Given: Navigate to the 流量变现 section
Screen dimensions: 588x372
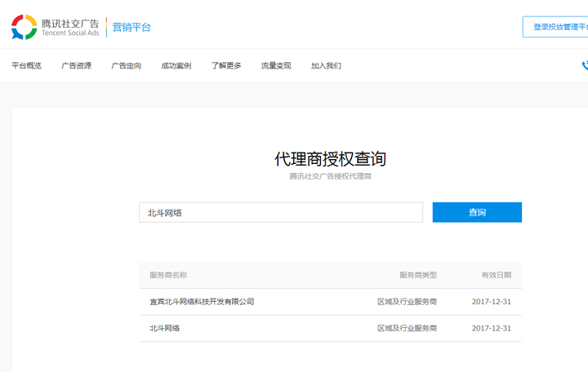Looking at the screenshot, I should 276,66.
